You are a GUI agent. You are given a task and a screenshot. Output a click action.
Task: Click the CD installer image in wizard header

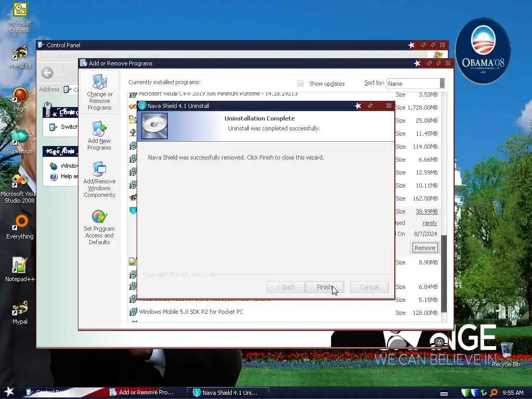click(154, 126)
